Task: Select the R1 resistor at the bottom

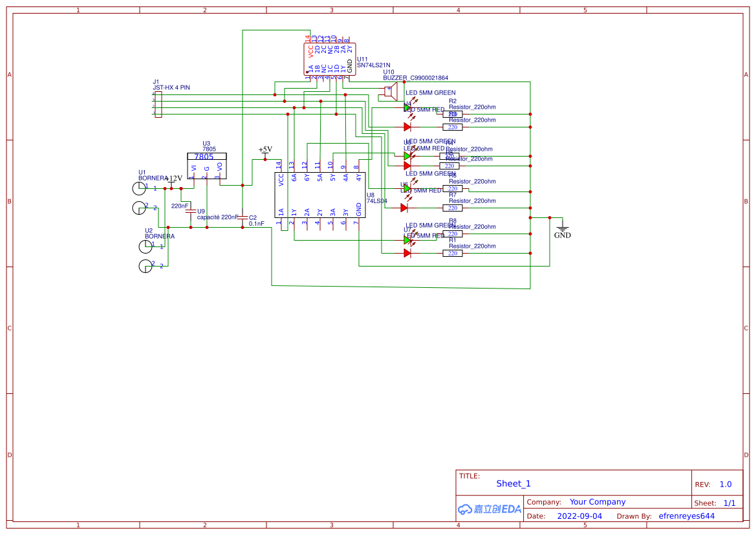Action: point(453,253)
